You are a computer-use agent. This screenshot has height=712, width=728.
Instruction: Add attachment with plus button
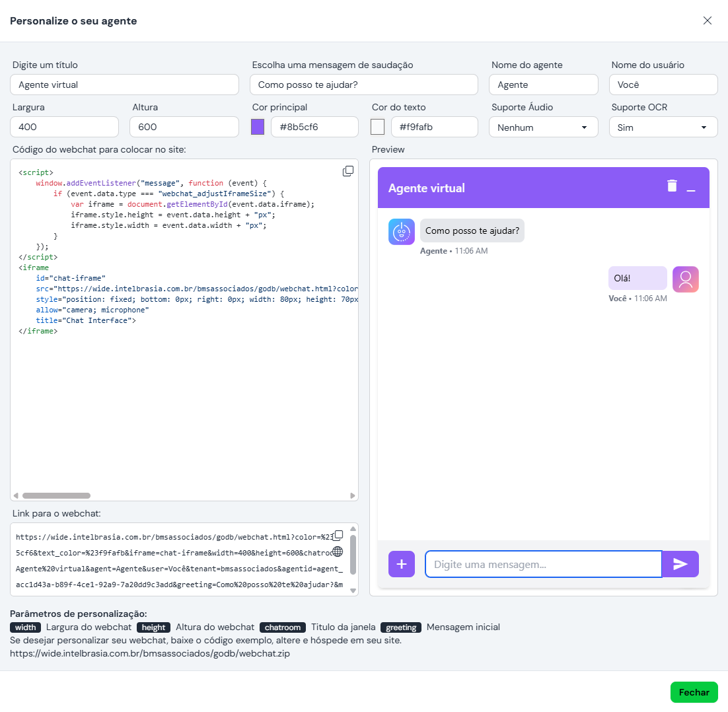[402, 564]
